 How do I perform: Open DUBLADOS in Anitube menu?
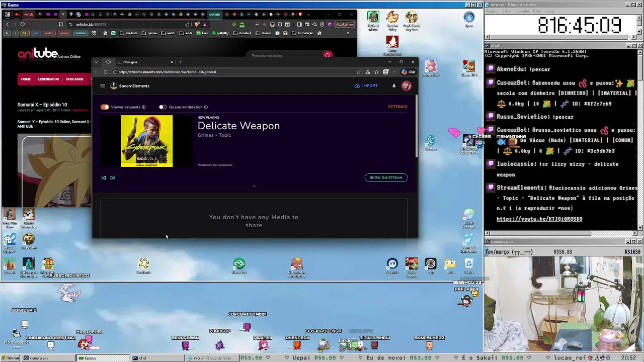74,79
